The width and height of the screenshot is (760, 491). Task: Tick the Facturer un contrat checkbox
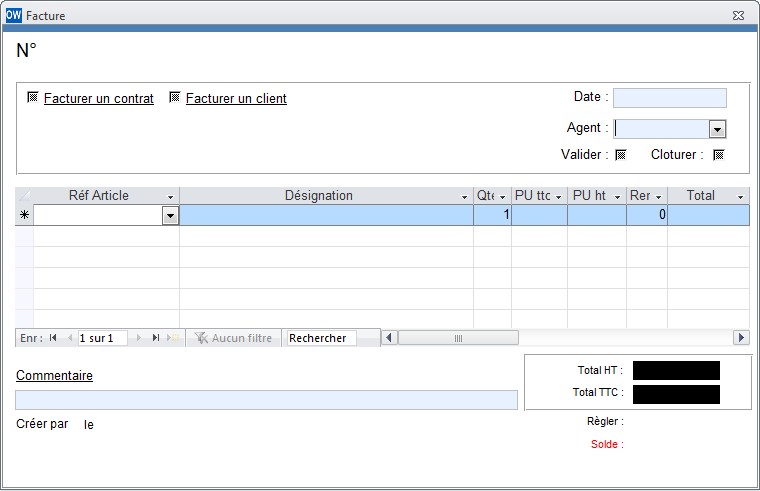click(x=32, y=97)
